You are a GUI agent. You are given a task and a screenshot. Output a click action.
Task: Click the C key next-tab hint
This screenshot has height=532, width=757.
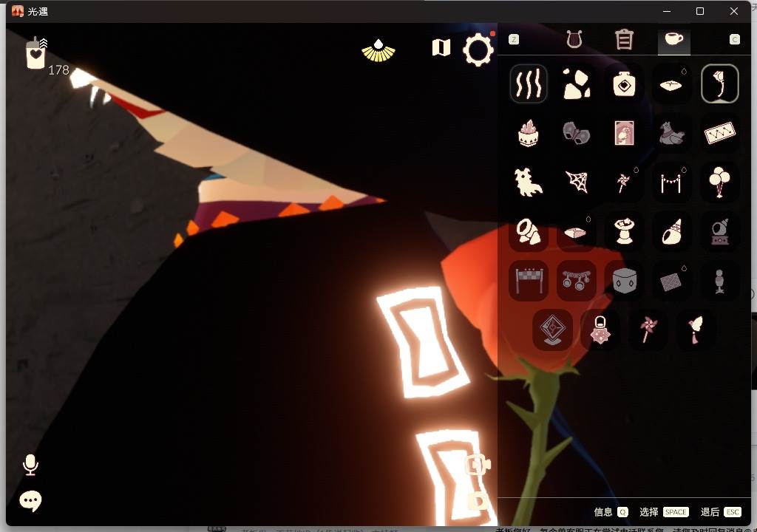coord(734,39)
